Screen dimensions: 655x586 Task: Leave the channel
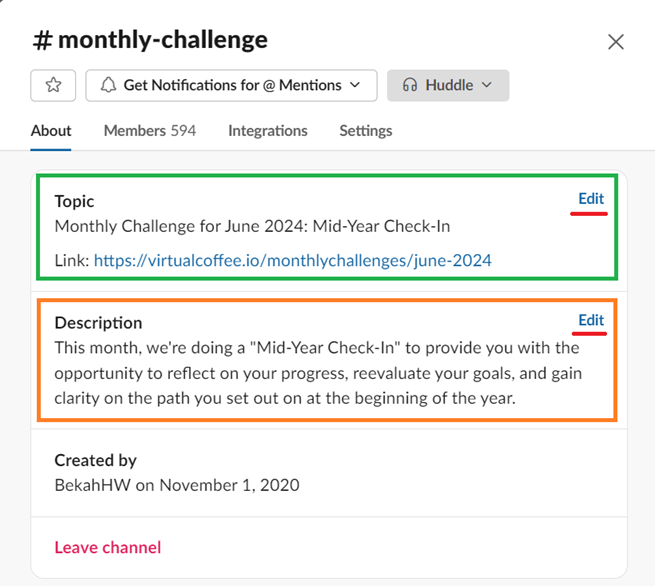pos(108,547)
